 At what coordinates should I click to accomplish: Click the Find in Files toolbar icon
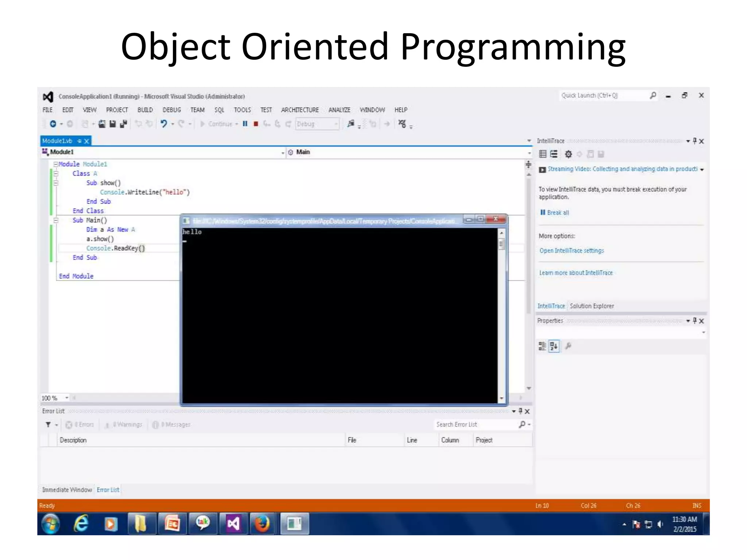tap(351, 124)
